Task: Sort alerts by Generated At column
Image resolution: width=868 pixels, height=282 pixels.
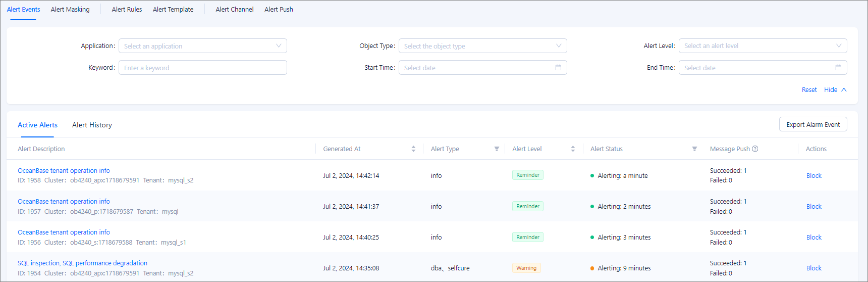Action: 413,149
